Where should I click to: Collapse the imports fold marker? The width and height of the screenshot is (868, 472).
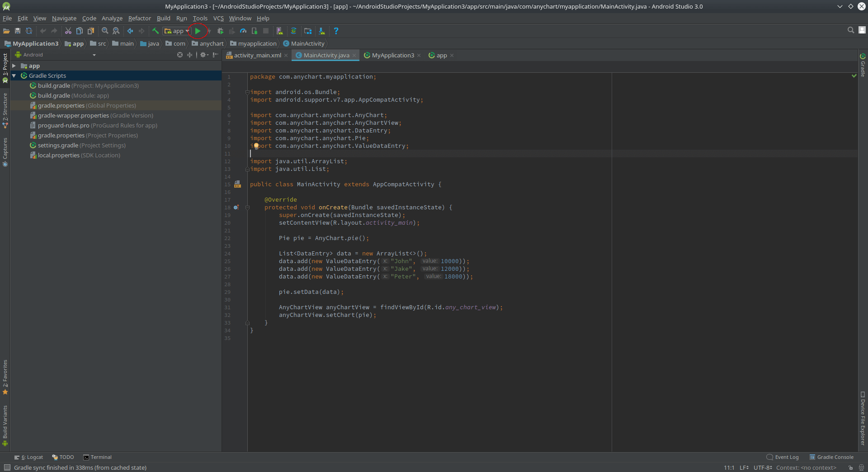(247, 92)
